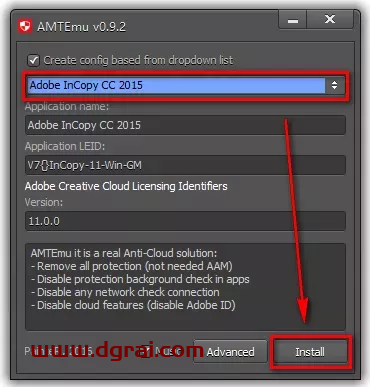This screenshot has height=387, width=370.
Task: Click the Application name input field
Action: (x=185, y=125)
